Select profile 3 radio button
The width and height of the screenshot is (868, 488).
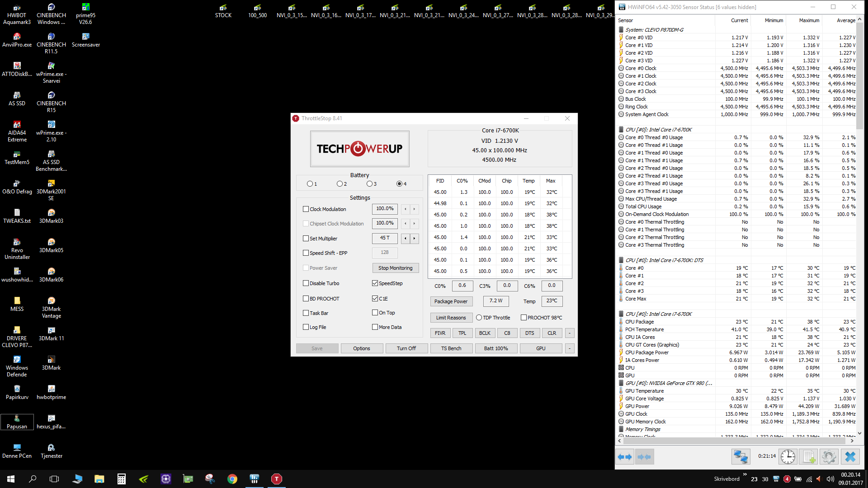pos(369,184)
